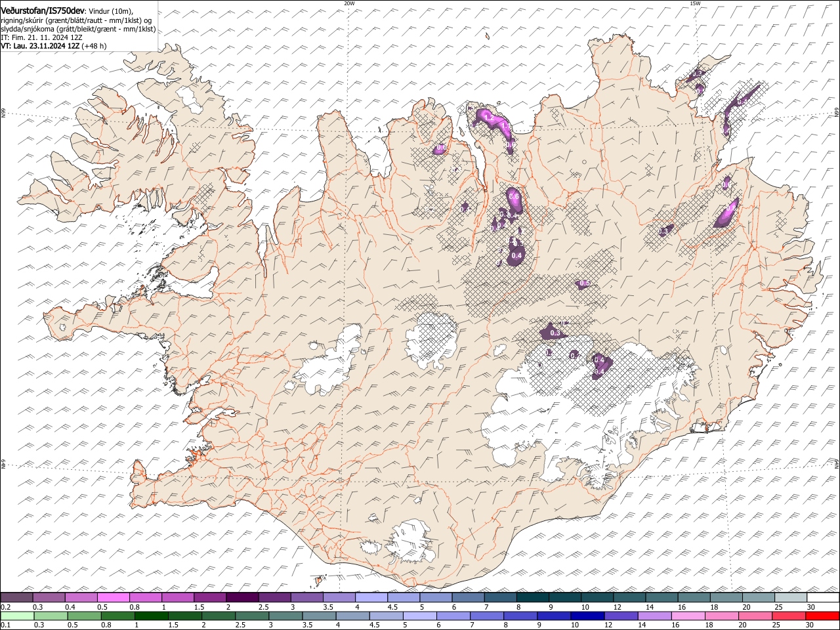Screen dimensions: 840x630
Task: Click the Hofsjökull glacier in central Iceland
Action: pyautogui.click(x=431, y=340)
